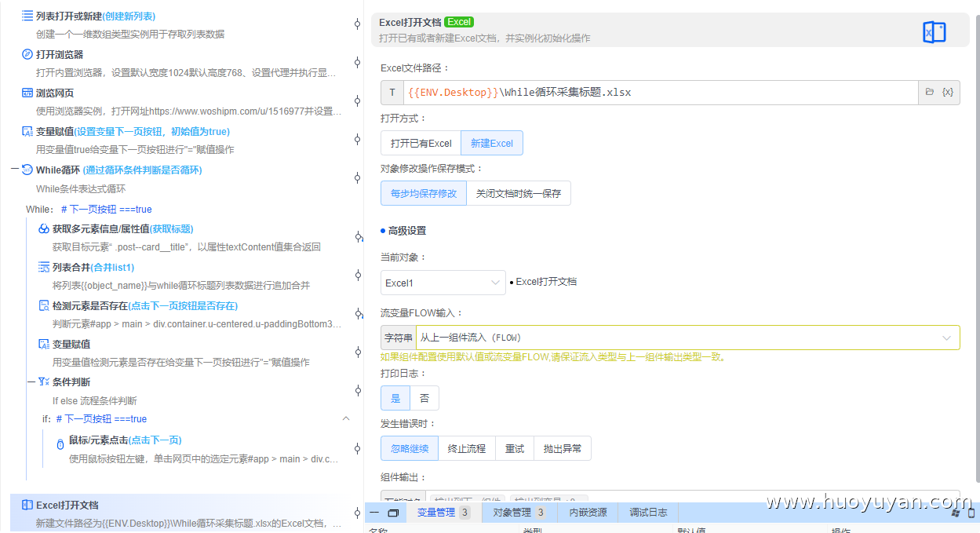
Task: Click the icon of 条件判断 step
Action: pos(44,381)
